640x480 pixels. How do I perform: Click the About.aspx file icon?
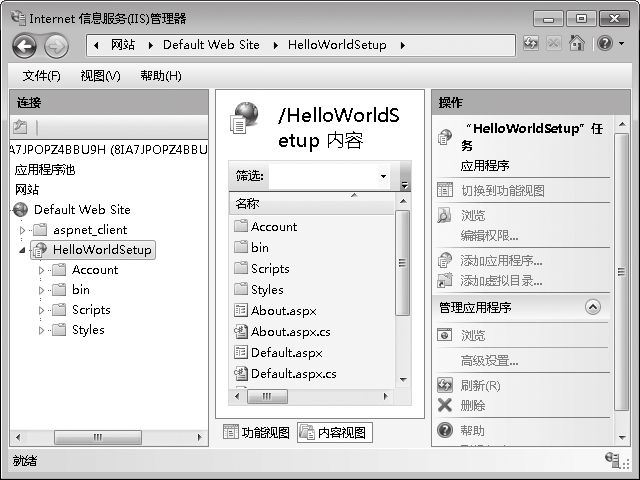point(241,310)
